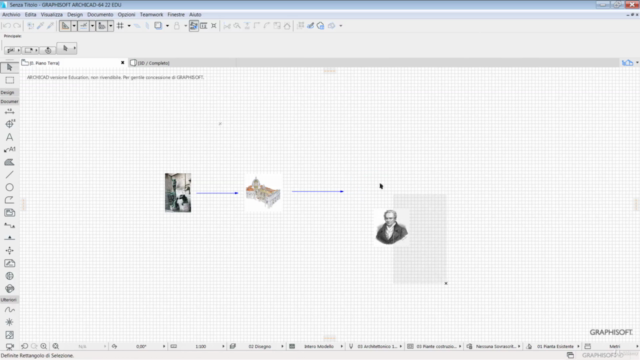This screenshot has width=640, height=360.
Task: Click the portrait image on canvas
Action: coord(391,227)
